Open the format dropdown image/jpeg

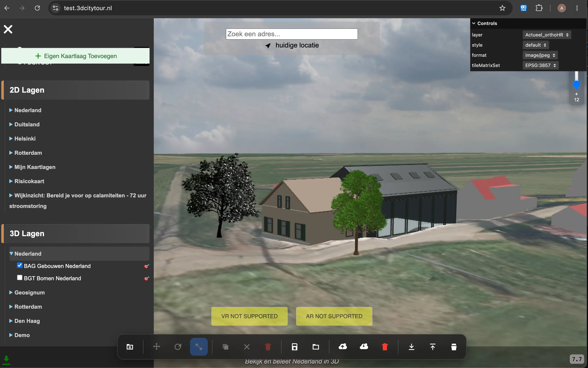[x=540, y=55]
